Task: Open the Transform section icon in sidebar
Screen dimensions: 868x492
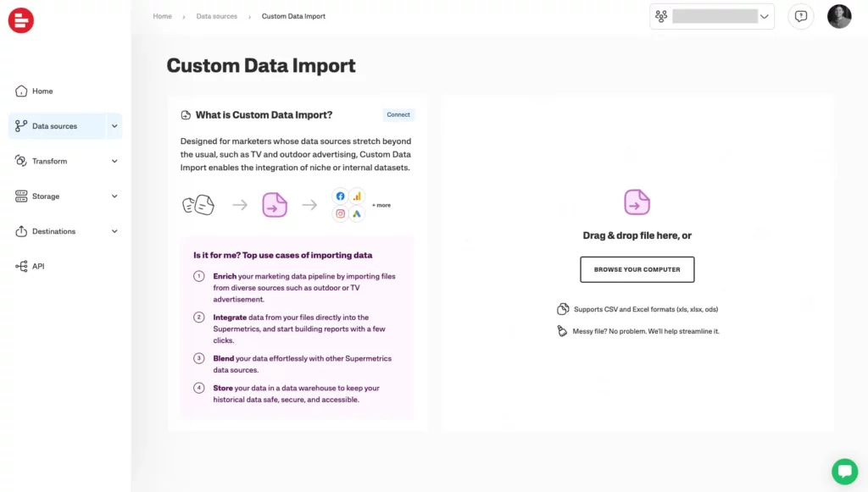Action: click(21, 161)
